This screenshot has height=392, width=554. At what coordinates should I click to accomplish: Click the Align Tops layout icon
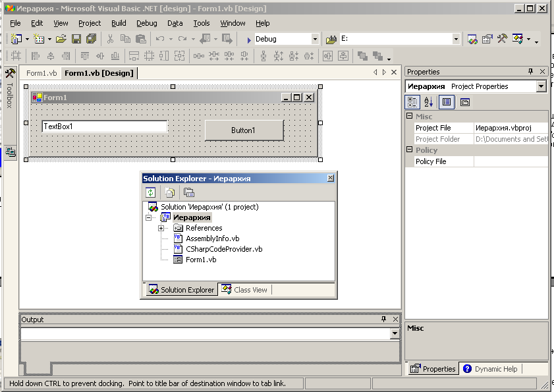coord(85,56)
